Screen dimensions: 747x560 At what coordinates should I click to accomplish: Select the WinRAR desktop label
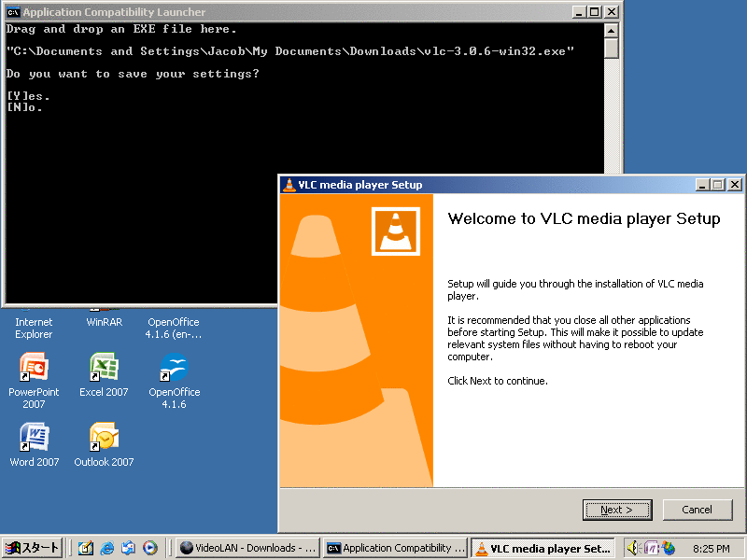coord(105,322)
